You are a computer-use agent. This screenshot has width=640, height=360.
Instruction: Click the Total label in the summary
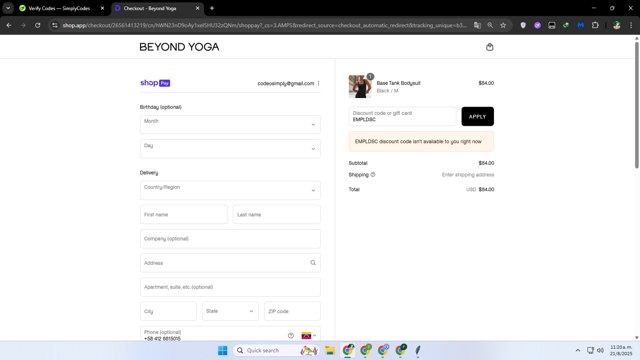pos(354,189)
